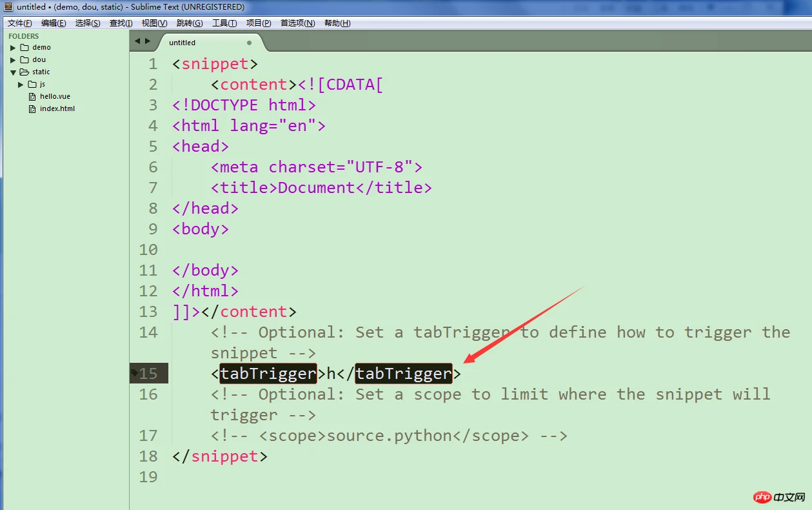The width and height of the screenshot is (812, 510).
Task: Click the opening body tag on line 9
Action: (201, 229)
